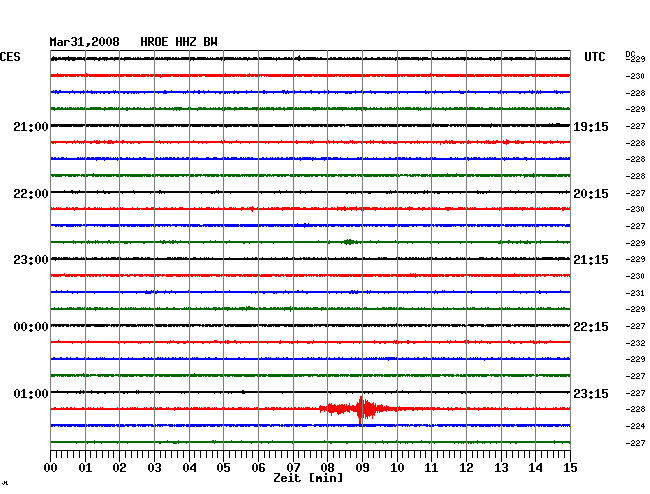Click the 04 minute axis tick label
Screen dimensions: 650x494
189,467
